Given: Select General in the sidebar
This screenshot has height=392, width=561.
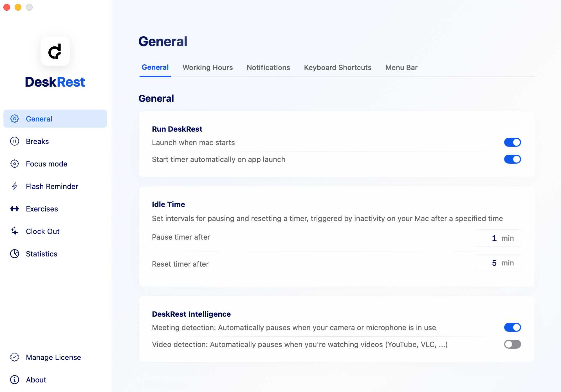Looking at the screenshot, I should [55, 119].
